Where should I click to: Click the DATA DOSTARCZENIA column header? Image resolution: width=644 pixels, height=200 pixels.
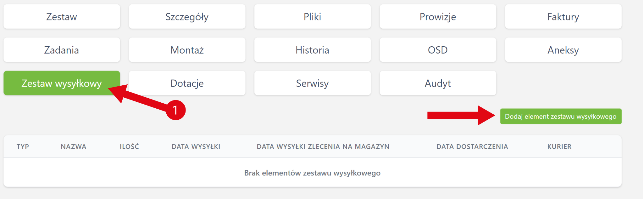pos(472,147)
